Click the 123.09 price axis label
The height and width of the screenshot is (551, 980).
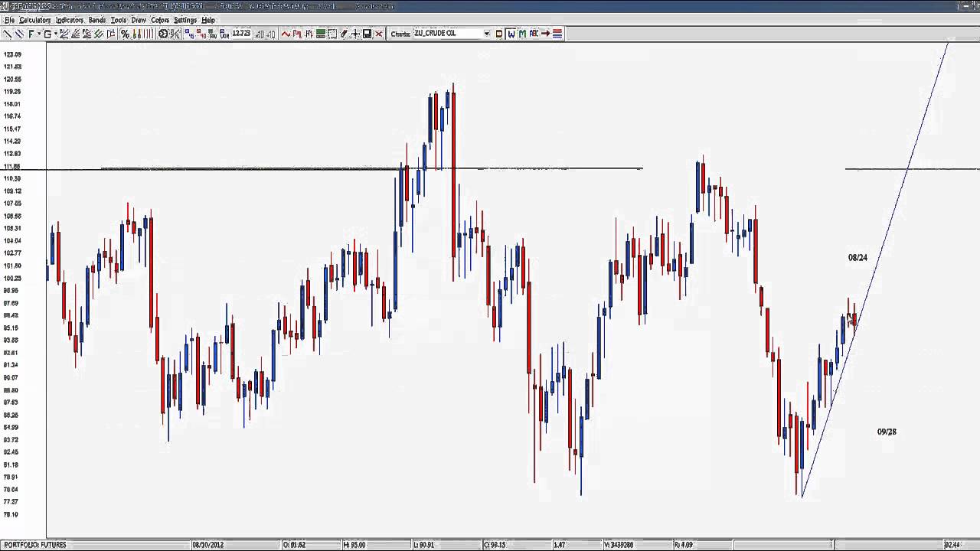pyautogui.click(x=12, y=54)
